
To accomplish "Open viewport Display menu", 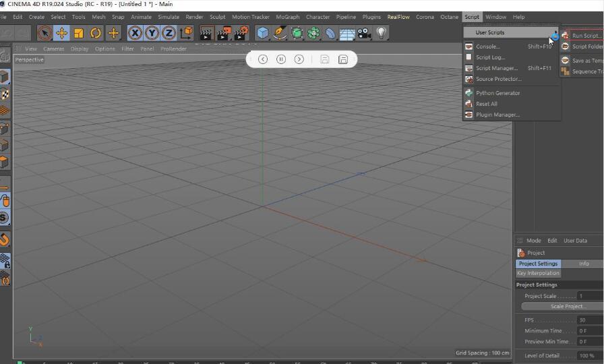I will pos(80,49).
